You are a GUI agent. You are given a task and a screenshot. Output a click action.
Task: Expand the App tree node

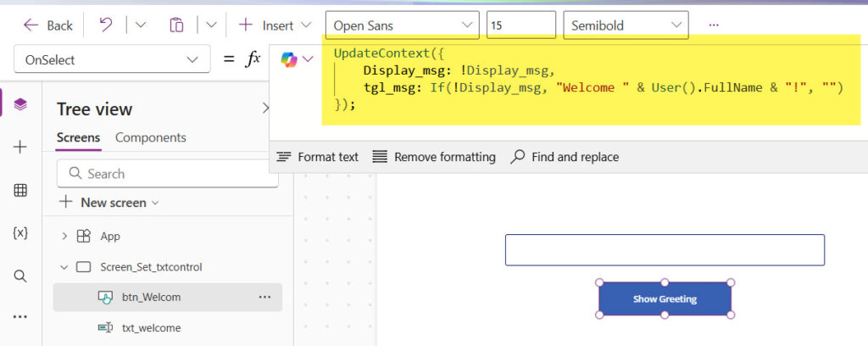(x=64, y=237)
